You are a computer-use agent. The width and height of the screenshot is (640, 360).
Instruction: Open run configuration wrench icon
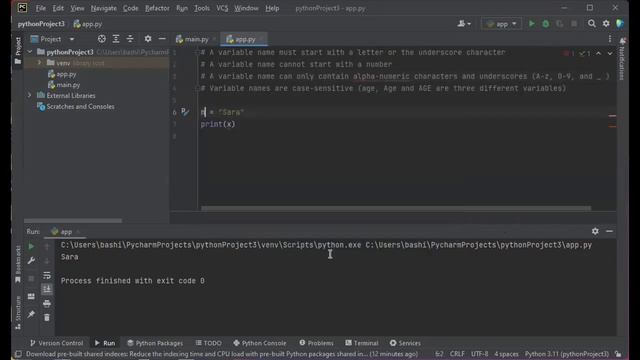31,261
